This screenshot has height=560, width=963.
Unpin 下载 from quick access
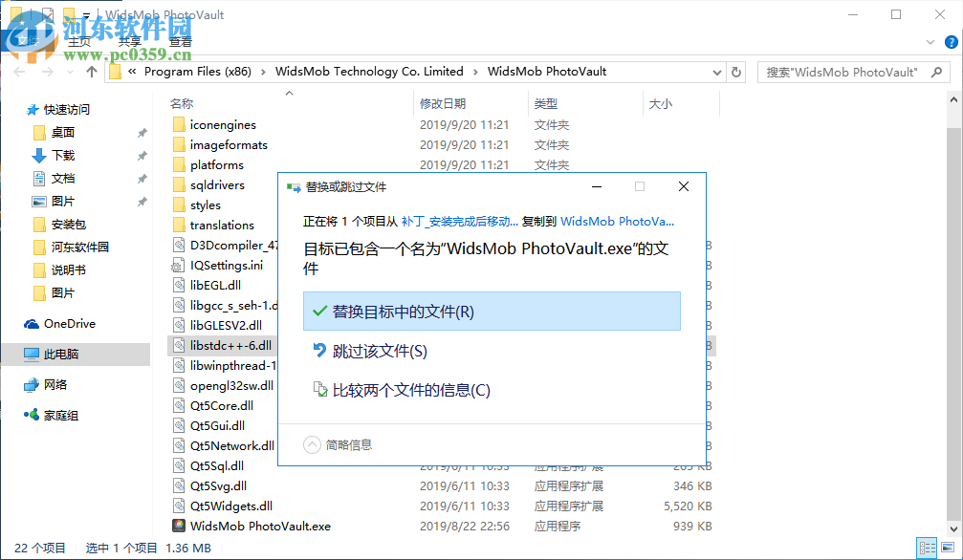point(142,155)
